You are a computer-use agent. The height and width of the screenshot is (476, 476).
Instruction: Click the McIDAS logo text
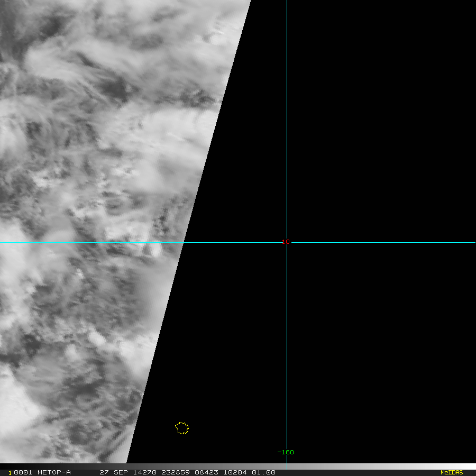[x=452, y=472]
